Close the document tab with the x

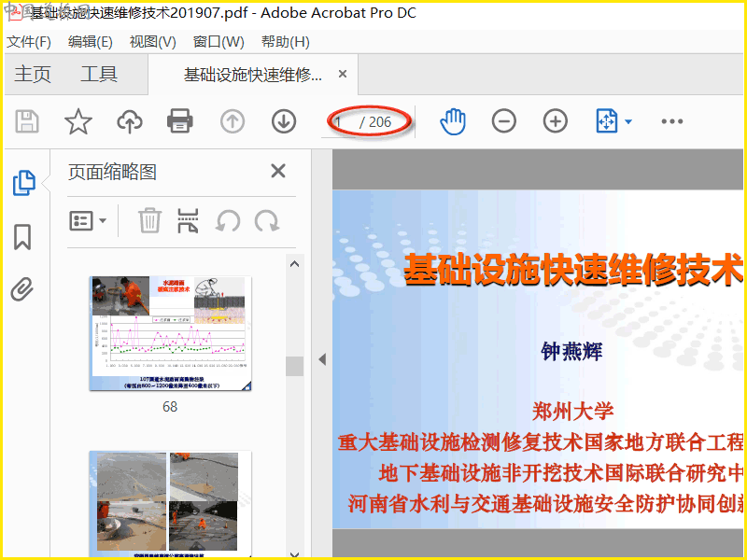tap(342, 75)
